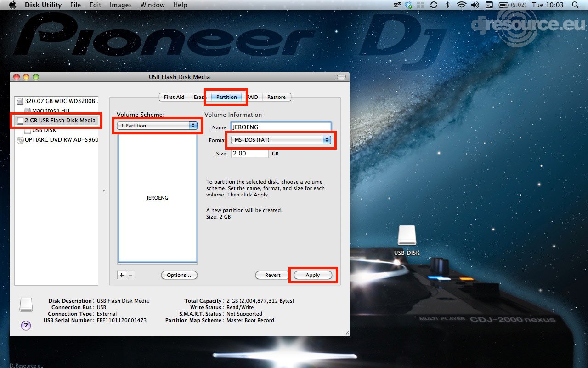Select the 320.07 GB WDC disk in sidebar

(57, 101)
